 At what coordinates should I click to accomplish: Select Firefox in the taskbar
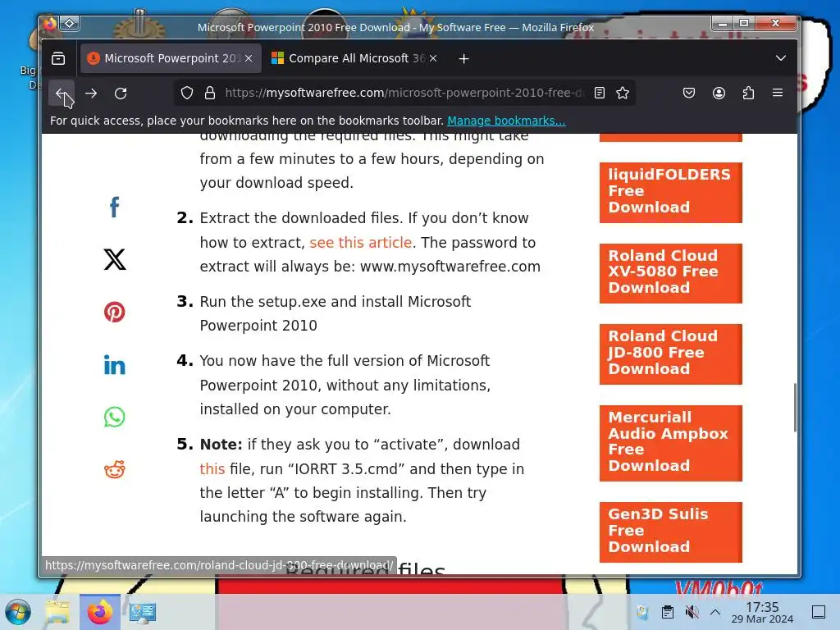(100, 612)
